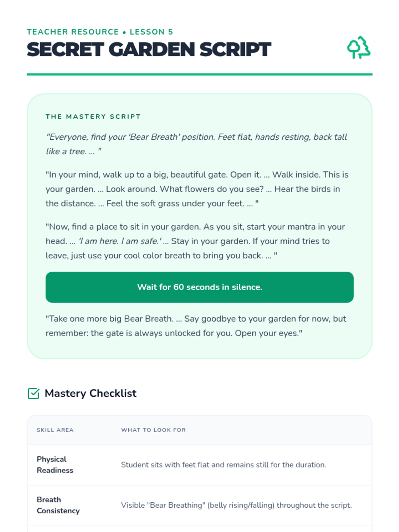Click the 'walk up to a big gate' paragraph

click(197, 189)
